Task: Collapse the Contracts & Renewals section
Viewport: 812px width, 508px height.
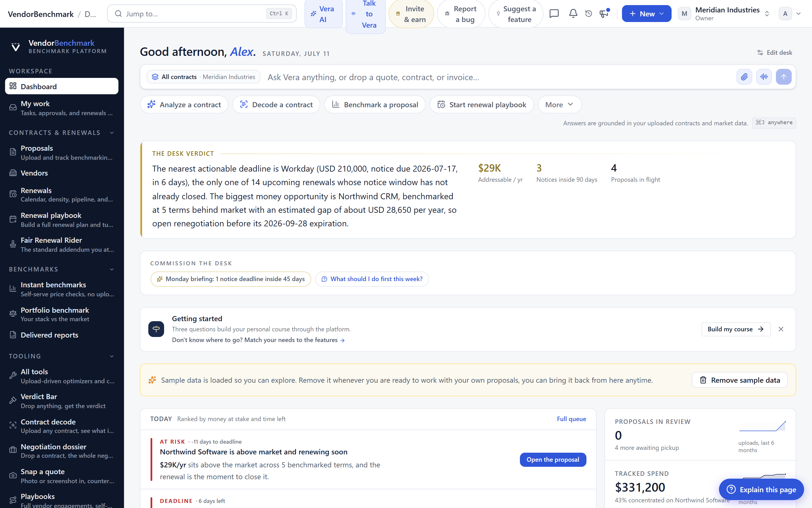Action: tap(112, 133)
